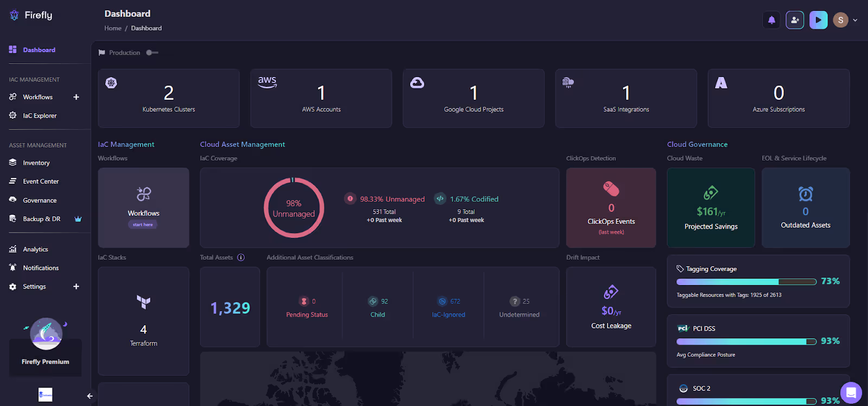
Task: Click the premium crown icon
Action: click(x=78, y=219)
